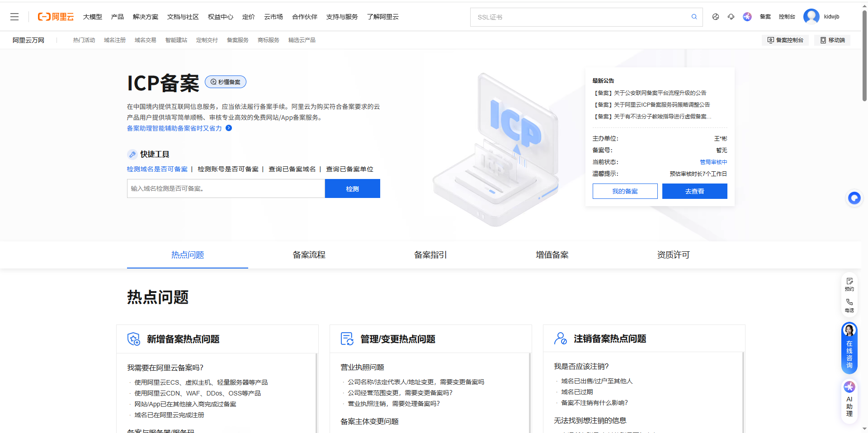Switch to 资质许可 tab
The image size is (868, 433).
coord(674,255)
